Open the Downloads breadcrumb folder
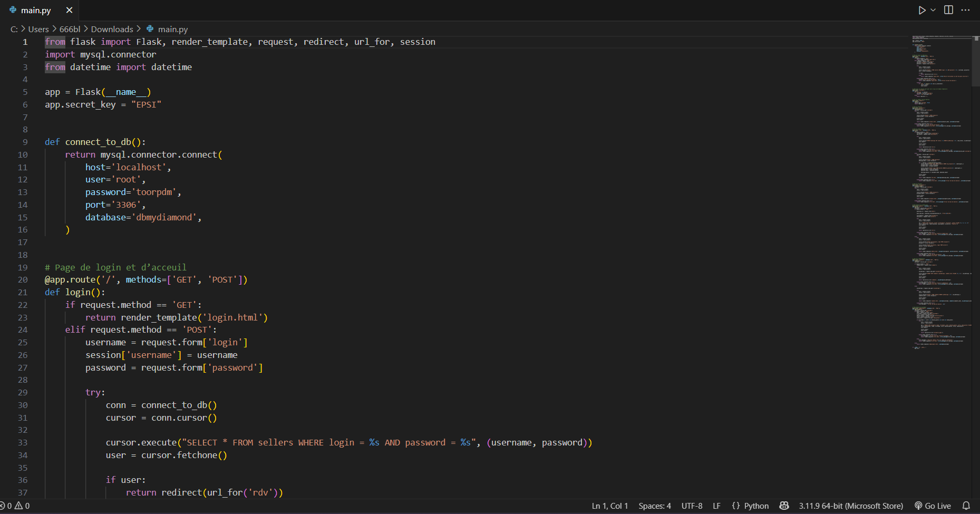This screenshot has width=980, height=514. click(x=112, y=29)
